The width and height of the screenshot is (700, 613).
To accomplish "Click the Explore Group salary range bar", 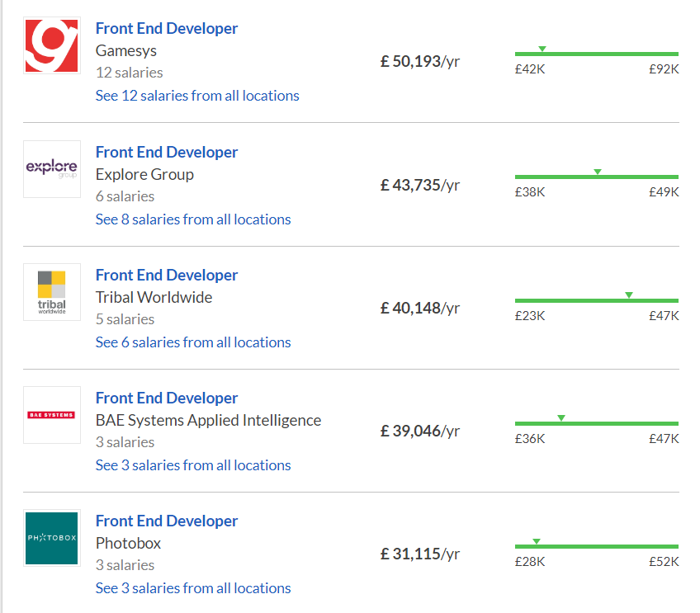I will pos(597,177).
